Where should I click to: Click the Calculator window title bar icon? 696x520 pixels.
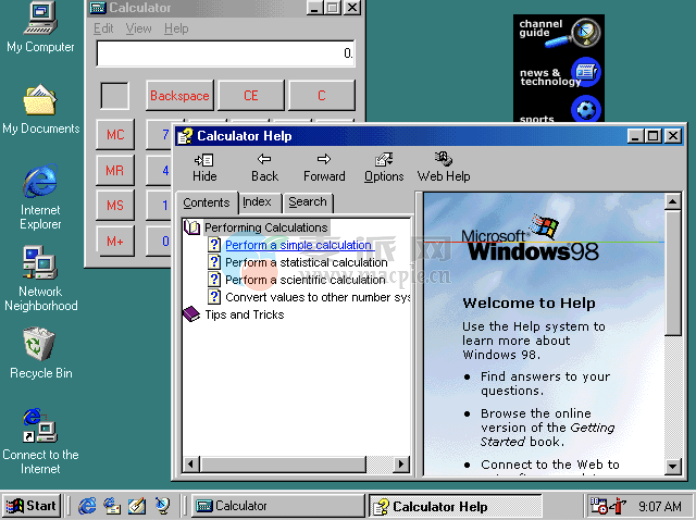click(98, 8)
